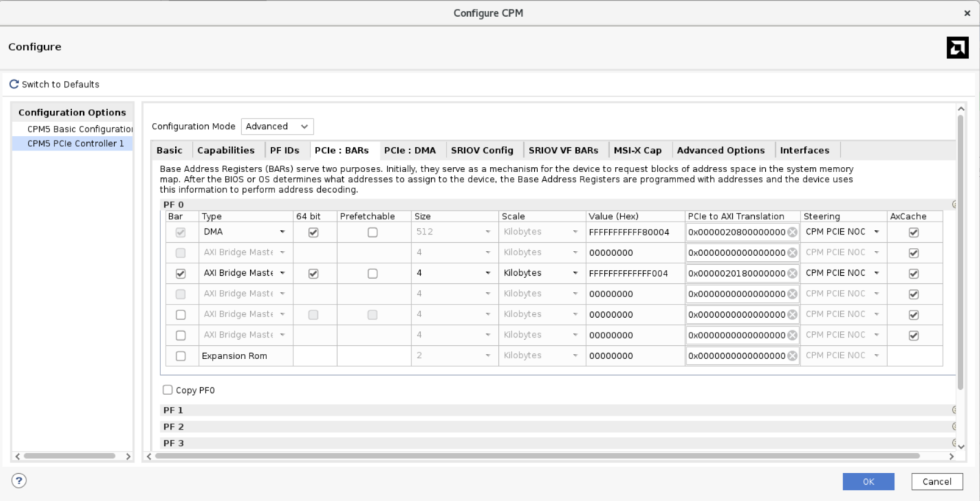Open the Steering dropdown for the DMA row
Viewport: 980px width, 501px height.
coord(876,232)
